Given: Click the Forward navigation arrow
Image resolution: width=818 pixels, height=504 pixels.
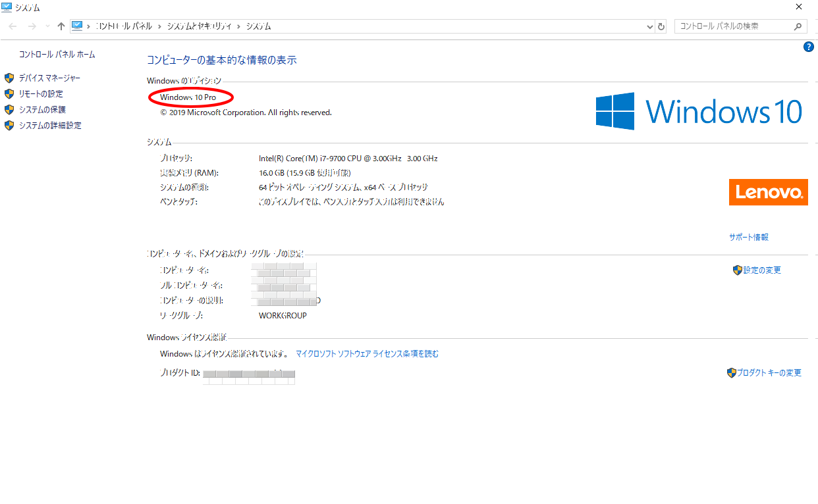Looking at the screenshot, I should [x=32, y=26].
